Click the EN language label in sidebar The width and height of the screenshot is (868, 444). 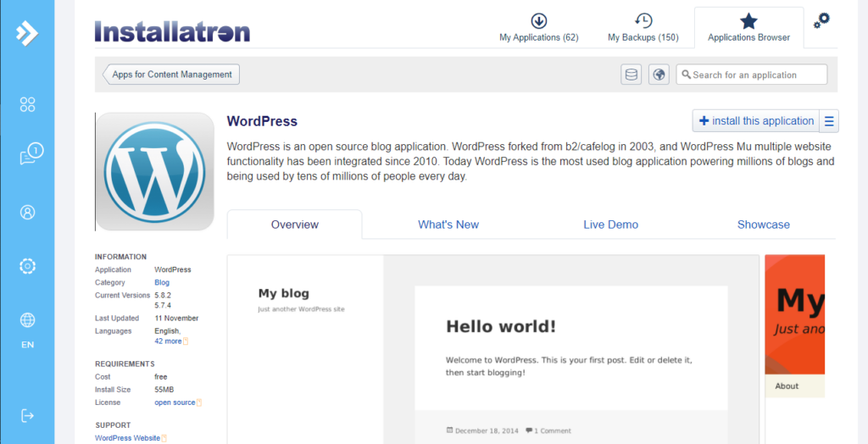28,344
